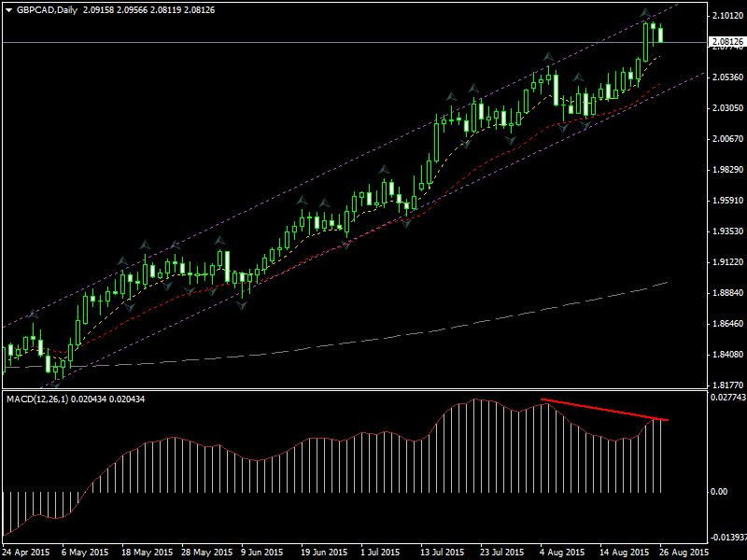This screenshot has height=560, width=747.
Task: Click the -0.013937 MACD scale value
Action: click(x=728, y=538)
